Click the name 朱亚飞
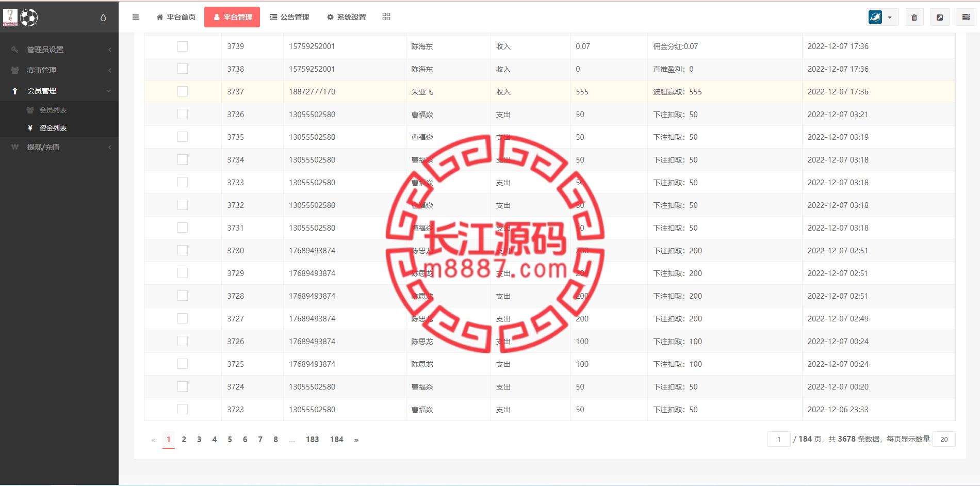This screenshot has height=486, width=980. pyautogui.click(x=422, y=92)
